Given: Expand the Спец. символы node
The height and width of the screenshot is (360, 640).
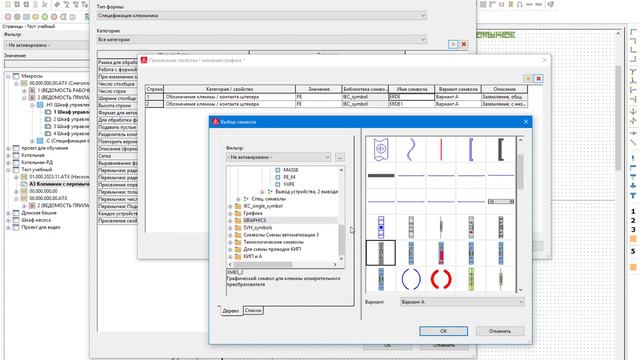Looking at the screenshot, I should pyautogui.click(x=238, y=199).
